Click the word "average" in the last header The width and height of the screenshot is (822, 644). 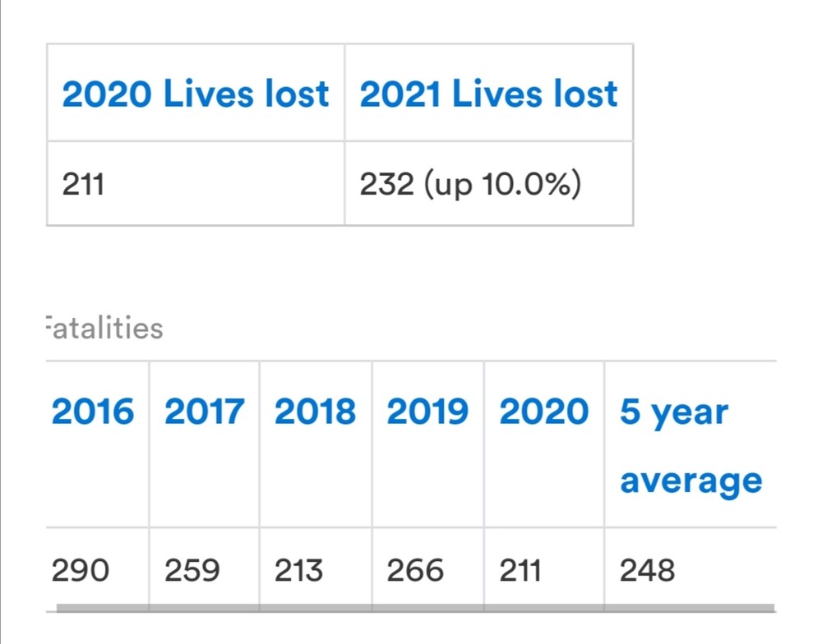click(x=690, y=480)
